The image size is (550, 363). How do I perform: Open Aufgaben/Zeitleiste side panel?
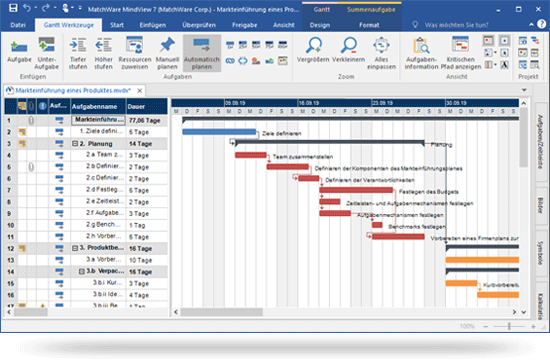click(x=541, y=142)
